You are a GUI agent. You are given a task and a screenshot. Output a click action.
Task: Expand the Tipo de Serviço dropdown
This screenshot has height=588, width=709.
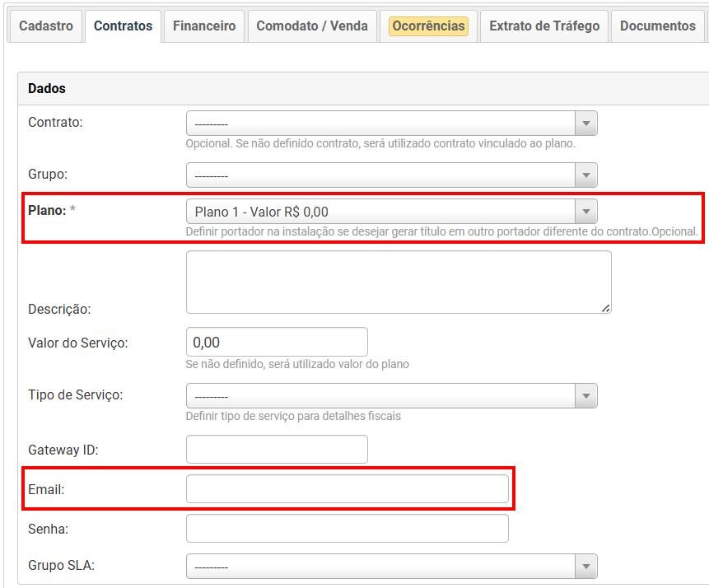point(391,396)
